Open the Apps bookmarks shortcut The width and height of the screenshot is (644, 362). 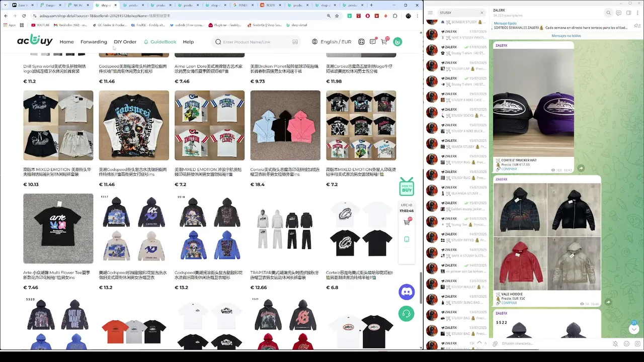[10, 25]
